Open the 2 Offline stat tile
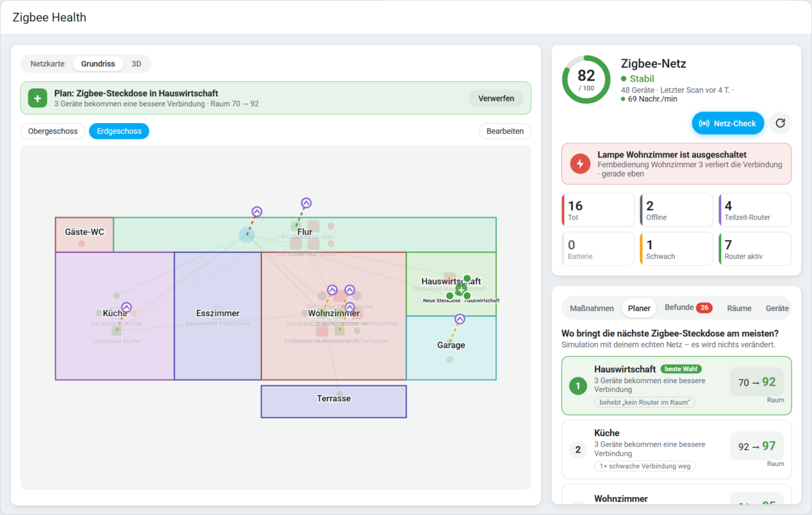Image resolution: width=812 pixels, height=515 pixels. point(676,210)
